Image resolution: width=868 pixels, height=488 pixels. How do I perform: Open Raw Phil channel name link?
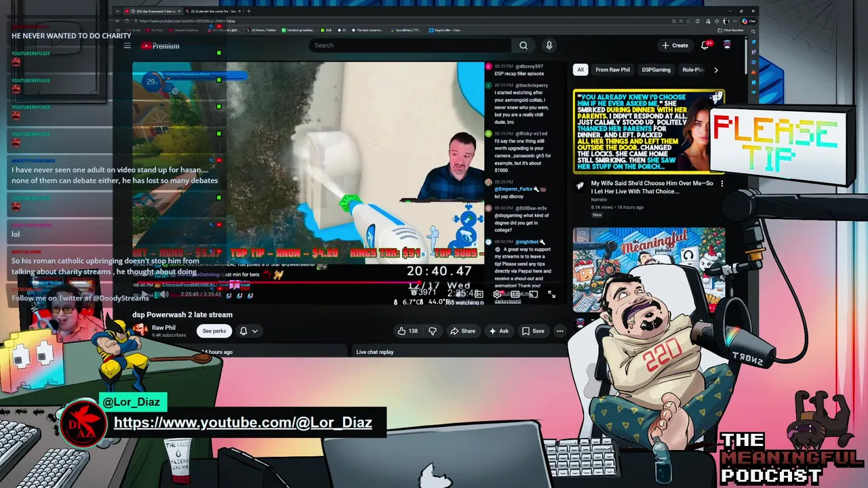(x=163, y=327)
